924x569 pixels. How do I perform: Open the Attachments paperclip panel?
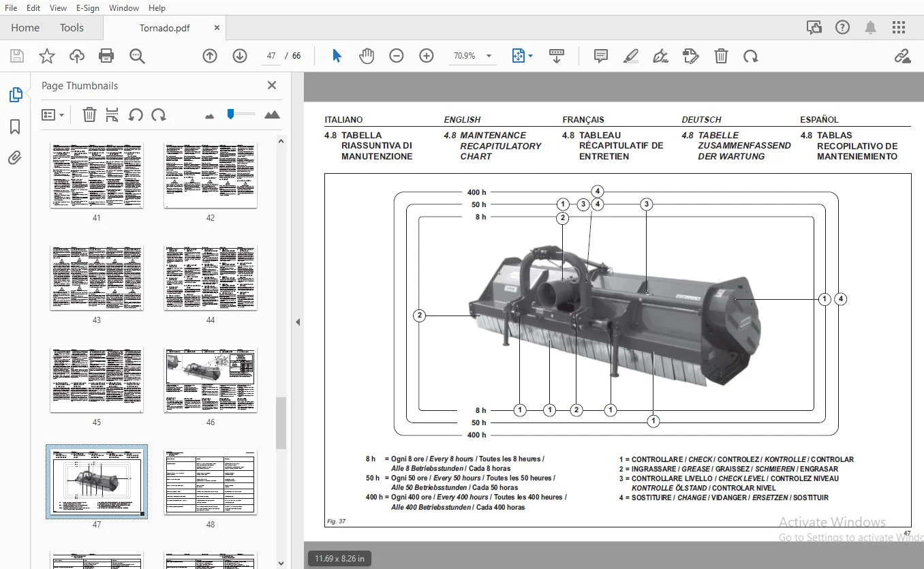[15, 158]
